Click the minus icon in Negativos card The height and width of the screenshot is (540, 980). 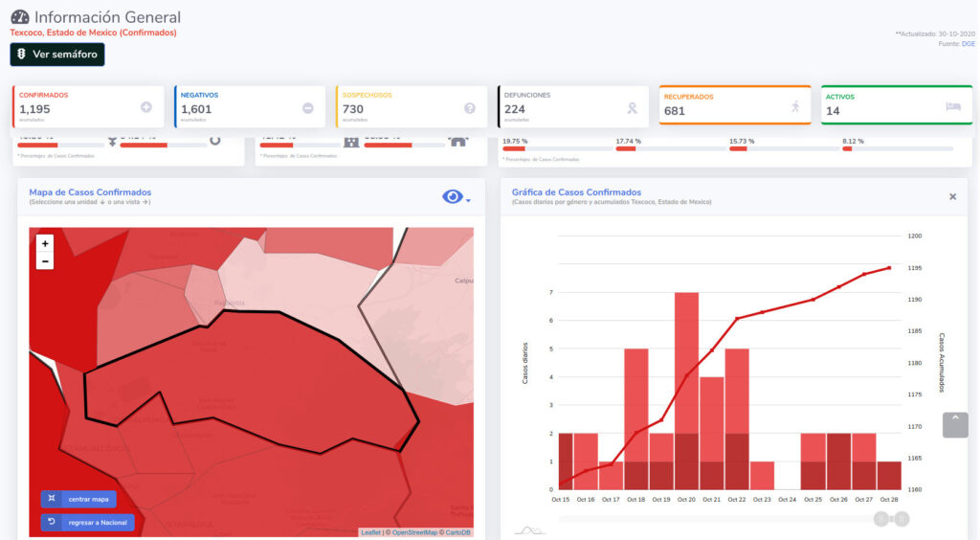tap(307, 108)
